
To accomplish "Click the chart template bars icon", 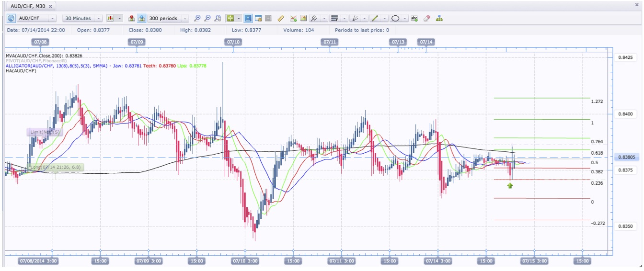I will point(303,18).
